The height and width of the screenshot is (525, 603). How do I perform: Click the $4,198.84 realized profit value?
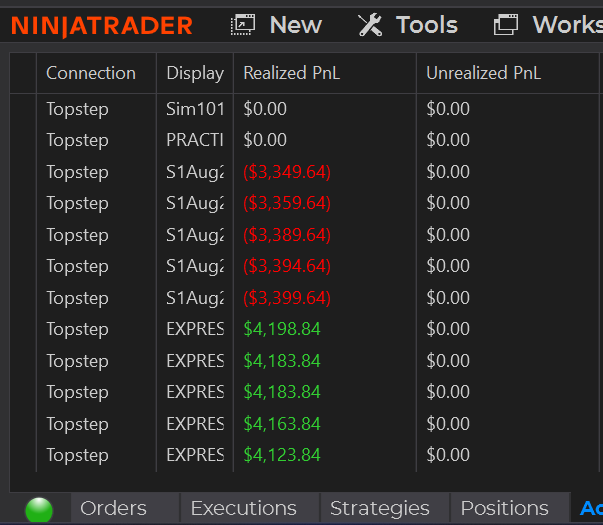[x=282, y=329]
